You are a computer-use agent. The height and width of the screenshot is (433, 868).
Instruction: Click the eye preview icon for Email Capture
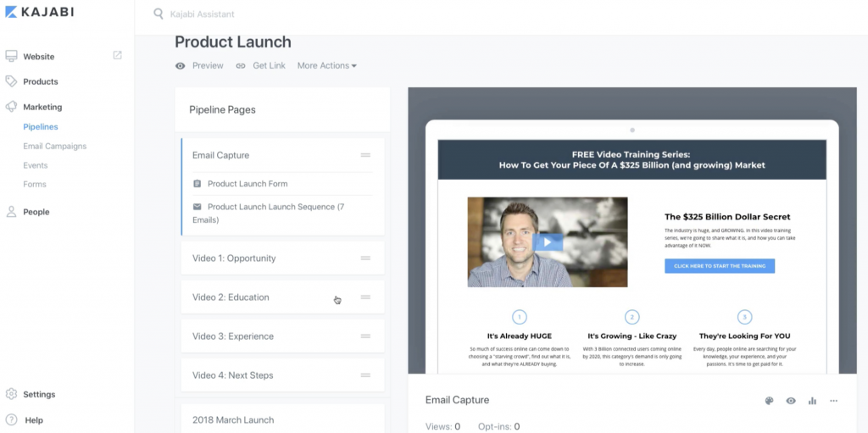[x=791, y=401]
